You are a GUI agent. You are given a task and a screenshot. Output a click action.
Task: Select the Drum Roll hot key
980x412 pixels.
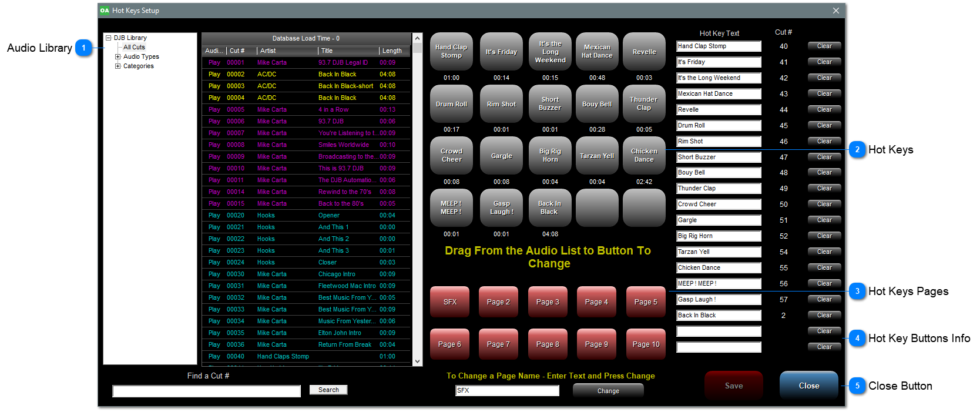pyautogui.click(x=451, y=103)
